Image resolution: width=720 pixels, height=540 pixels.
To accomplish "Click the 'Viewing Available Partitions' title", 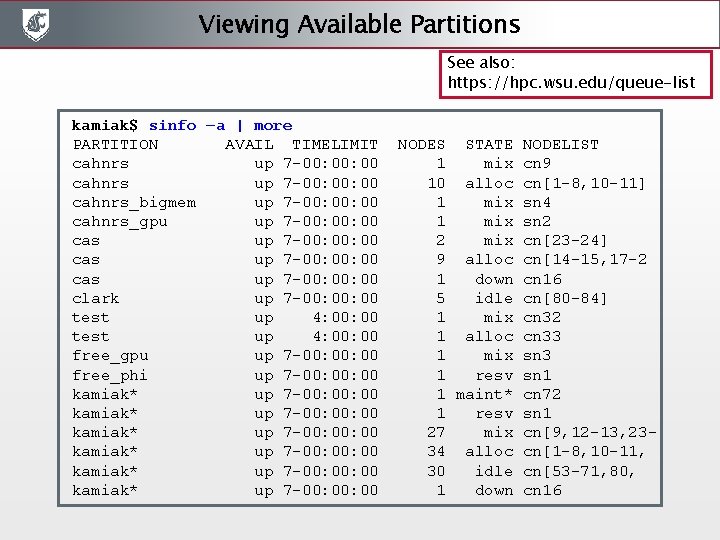I will coord(360,25).
